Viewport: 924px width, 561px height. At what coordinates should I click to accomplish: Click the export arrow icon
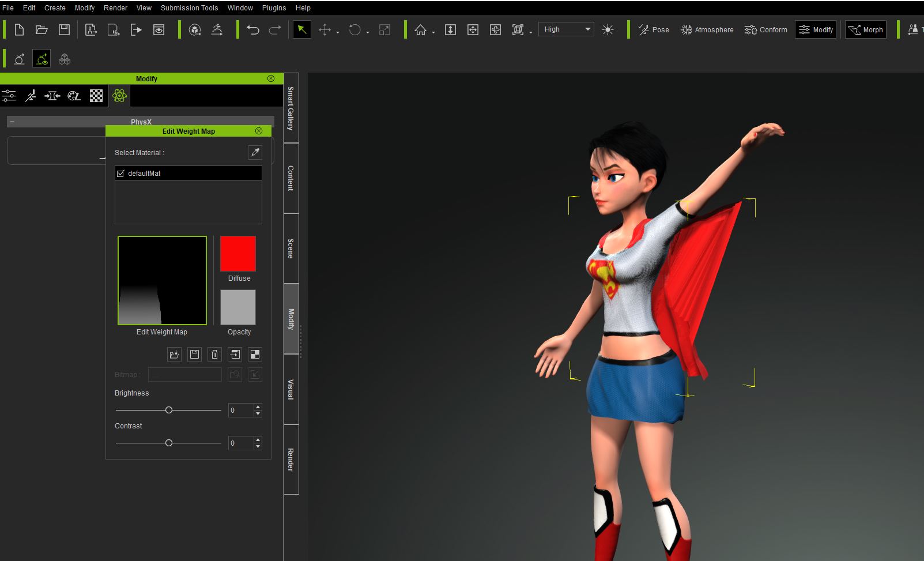[136, 30]
